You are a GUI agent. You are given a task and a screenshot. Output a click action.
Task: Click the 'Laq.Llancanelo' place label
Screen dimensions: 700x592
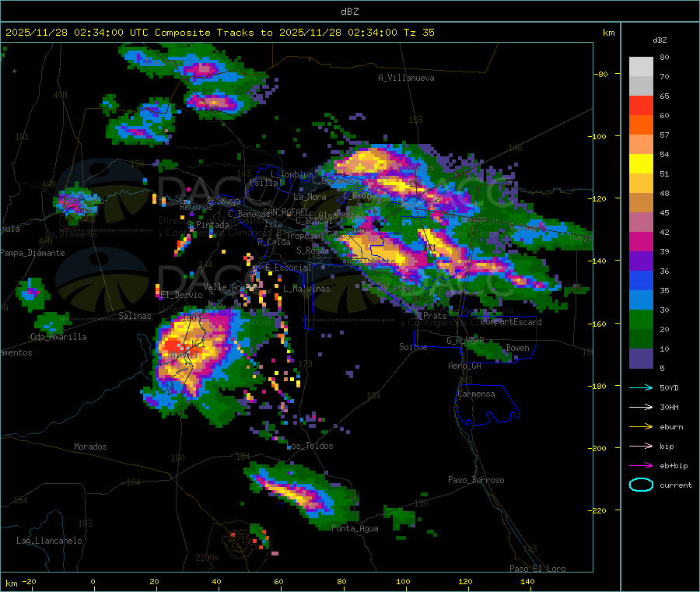point(49,541)
